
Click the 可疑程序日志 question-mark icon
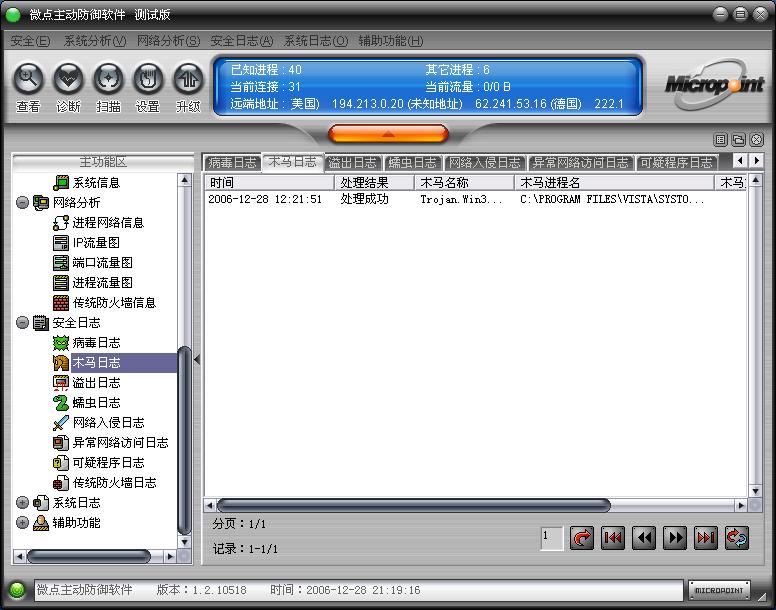pos(61,463)
